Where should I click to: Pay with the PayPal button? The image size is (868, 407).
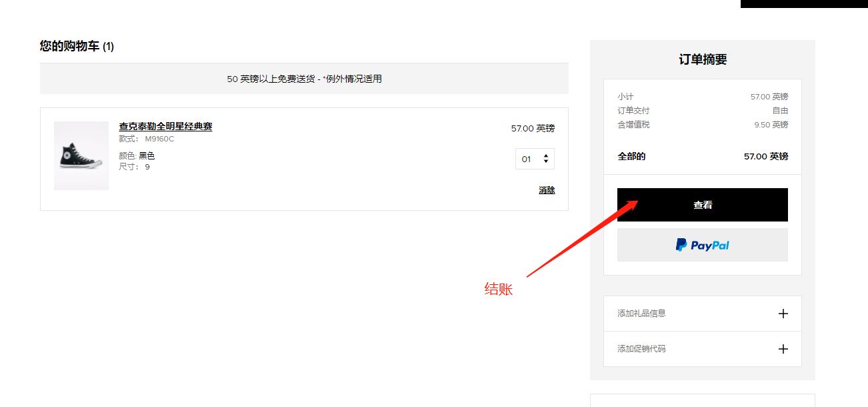coord(702,245)
